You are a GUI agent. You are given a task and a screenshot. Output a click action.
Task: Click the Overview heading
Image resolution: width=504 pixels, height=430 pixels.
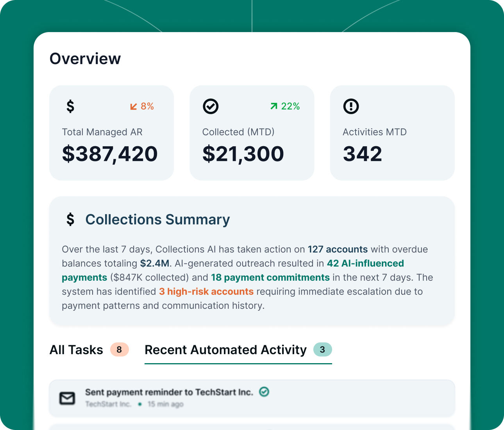(85, 59)
